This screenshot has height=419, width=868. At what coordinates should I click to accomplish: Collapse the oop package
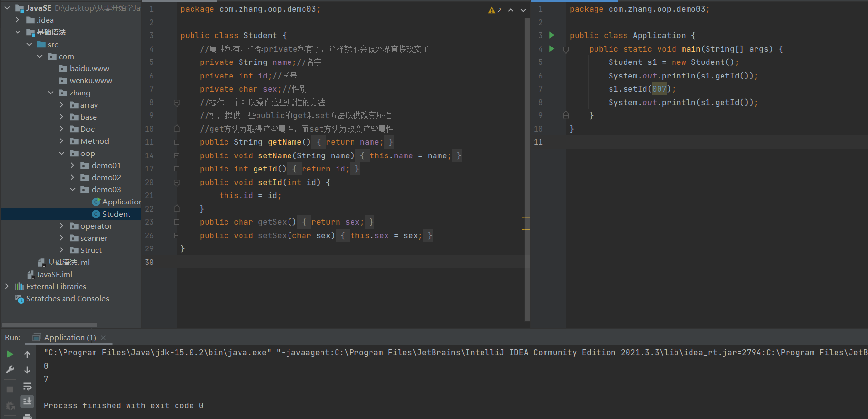[62, 153]
